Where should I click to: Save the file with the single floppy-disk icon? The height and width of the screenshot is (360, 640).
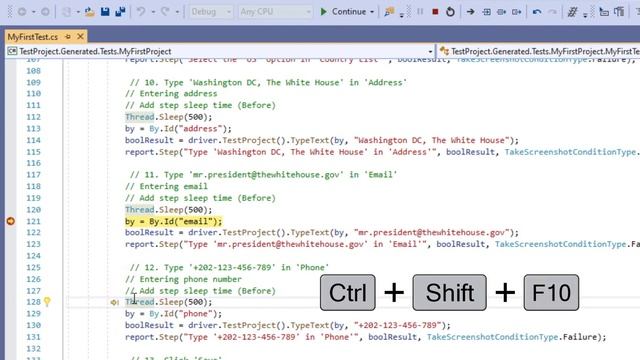[105, 12]
